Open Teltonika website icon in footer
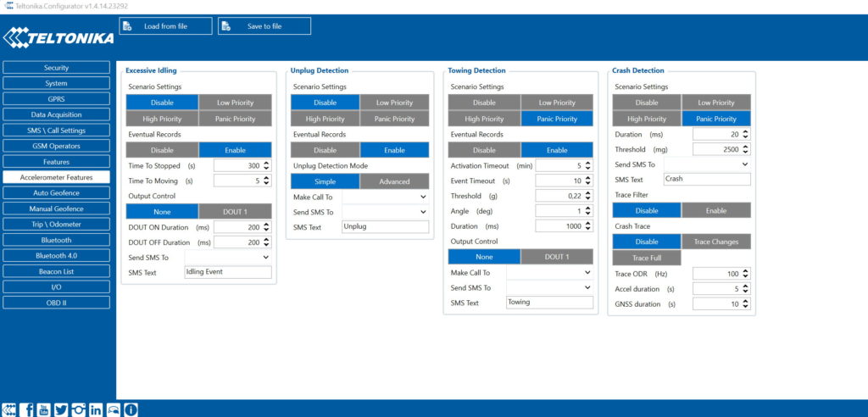868x417 pixels. pos(10,410)
